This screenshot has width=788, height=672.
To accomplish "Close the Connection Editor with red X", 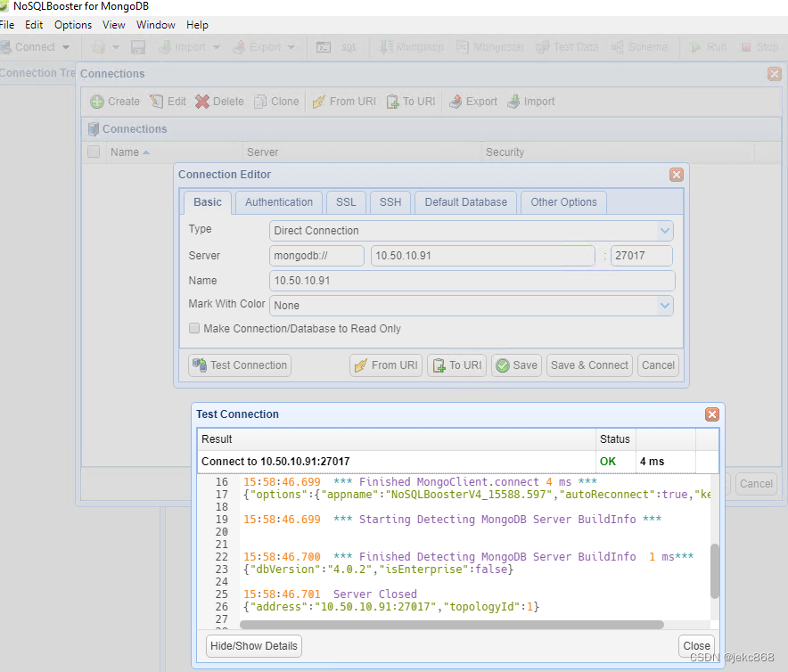I will click(x=677, y=175).
